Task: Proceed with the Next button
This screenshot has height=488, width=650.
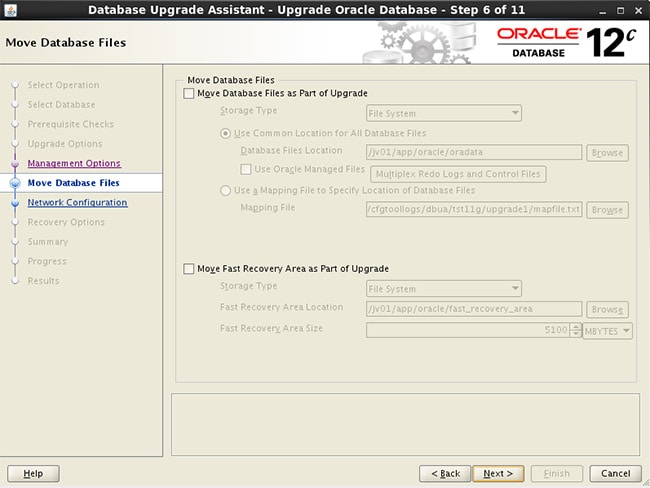Action: coord(498,473)
